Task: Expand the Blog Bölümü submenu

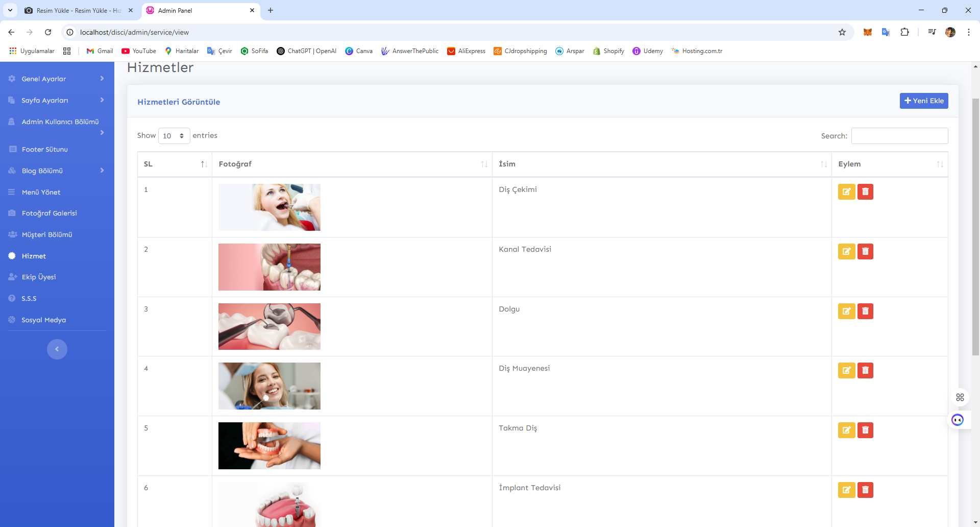Action: click(56, 171)
